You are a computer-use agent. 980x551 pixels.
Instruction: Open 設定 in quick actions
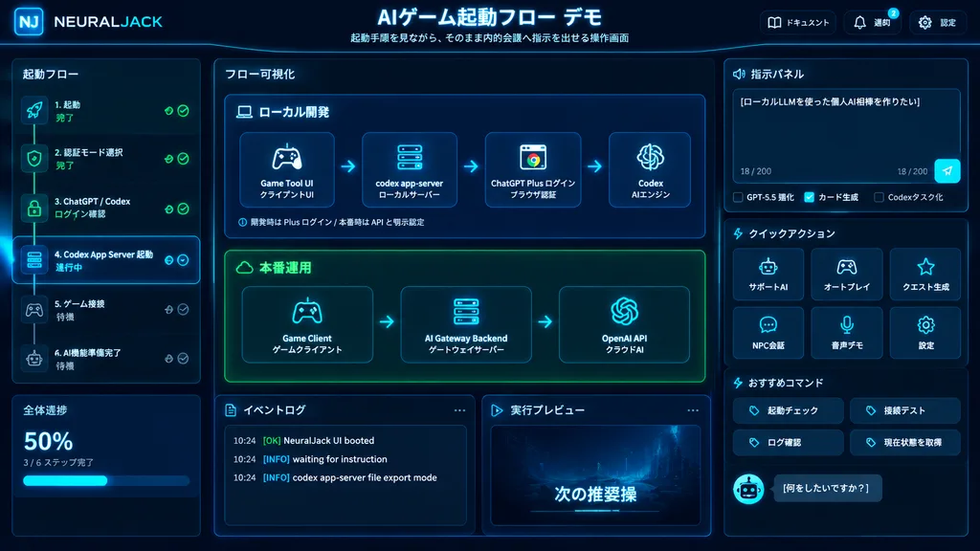[925, 332]
